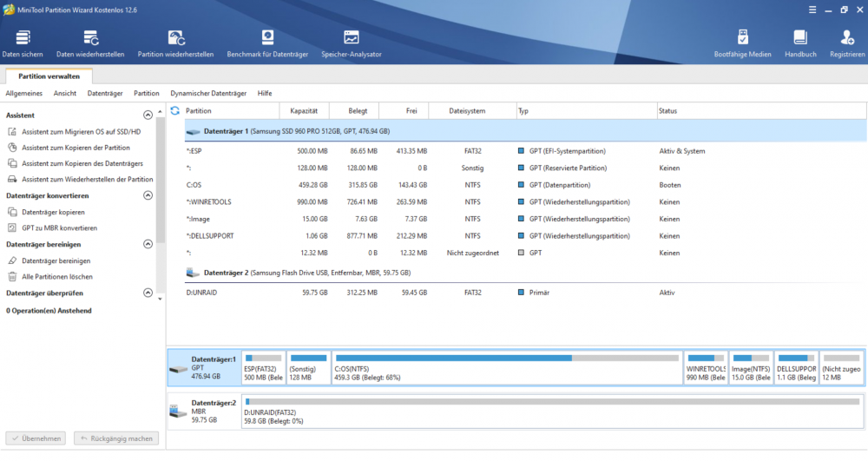
Task: Open the Ansicht menu
Action: (x=65, y=94)
